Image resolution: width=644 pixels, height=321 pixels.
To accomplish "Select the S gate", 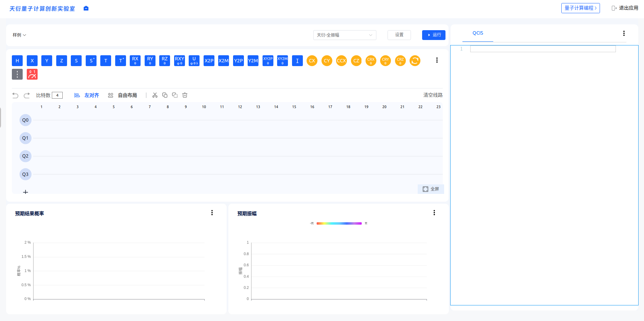I will 76,61.
